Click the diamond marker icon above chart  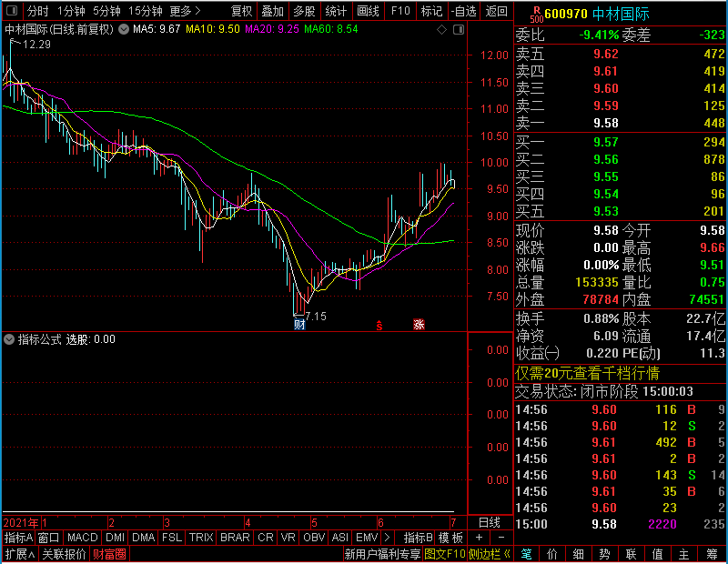(441, 30)
